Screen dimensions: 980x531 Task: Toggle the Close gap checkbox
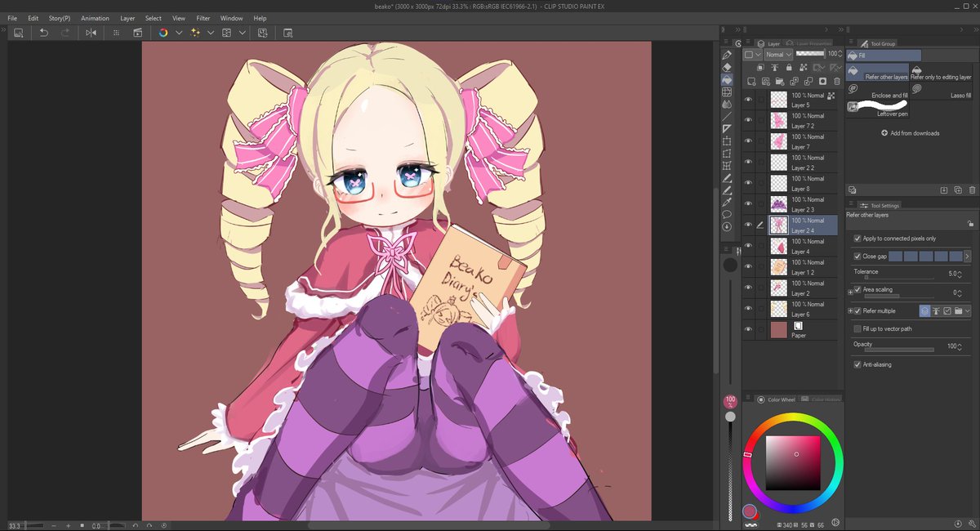(x=857, y=257)
